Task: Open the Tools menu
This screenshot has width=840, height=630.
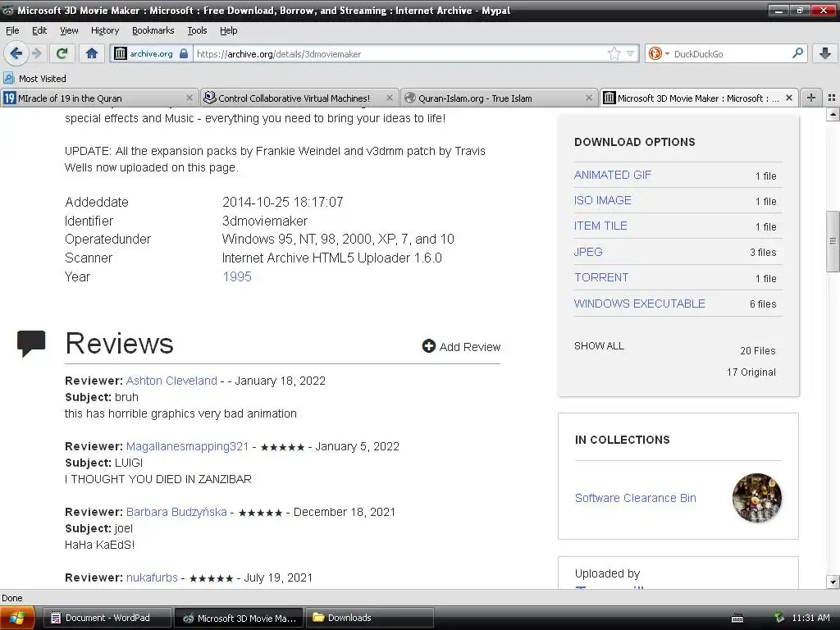Action: (x=197, y=30)
